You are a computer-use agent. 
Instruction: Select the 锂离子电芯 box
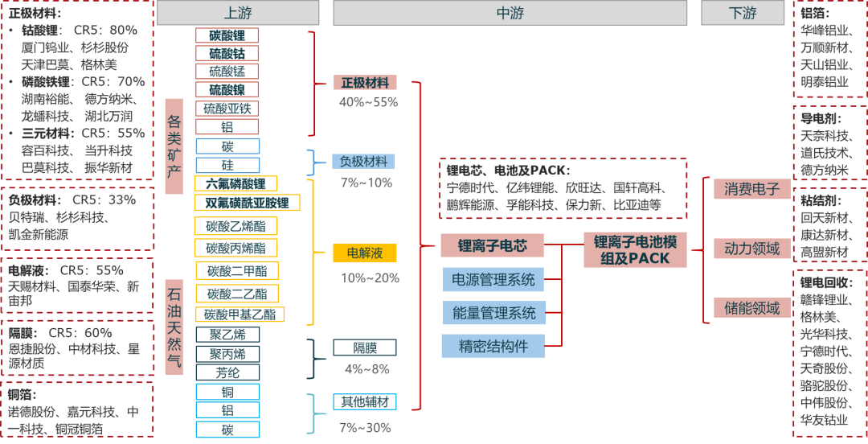tap(493, 245)
